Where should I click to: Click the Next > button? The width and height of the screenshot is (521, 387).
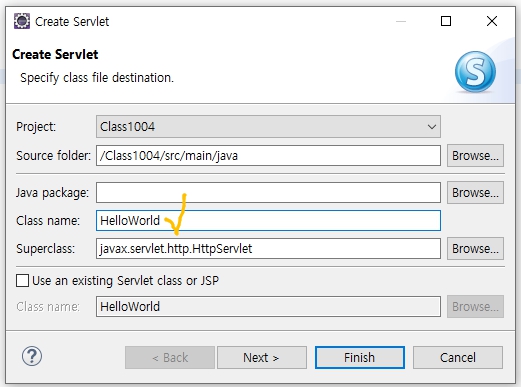(x=262, y=357)
